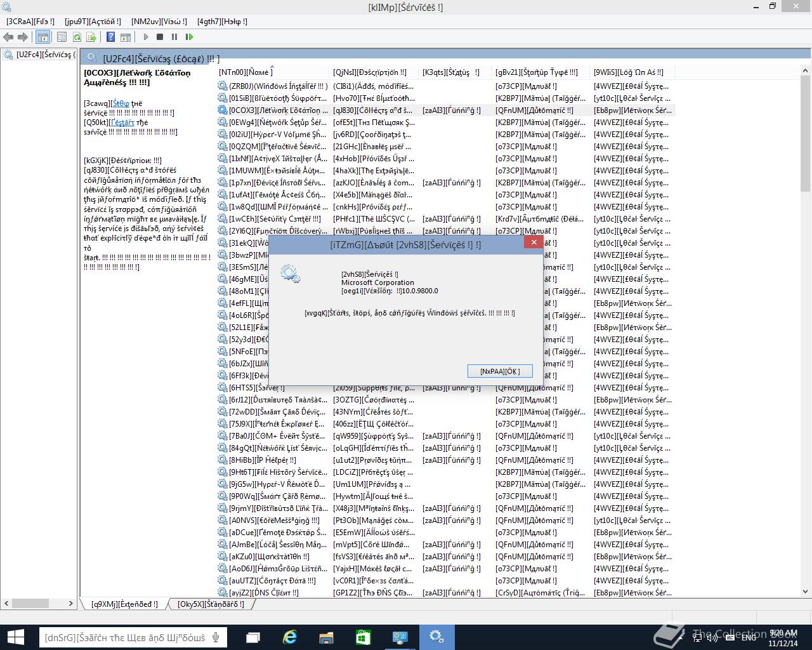Click the Start Service play icon

tap(146, 37)
